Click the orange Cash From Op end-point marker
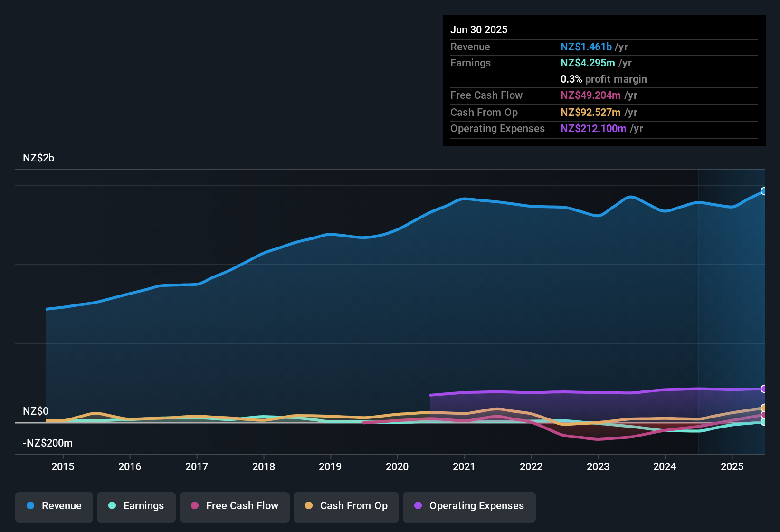The width and height of the screenshot is (780, 532). tap(763, 408)
